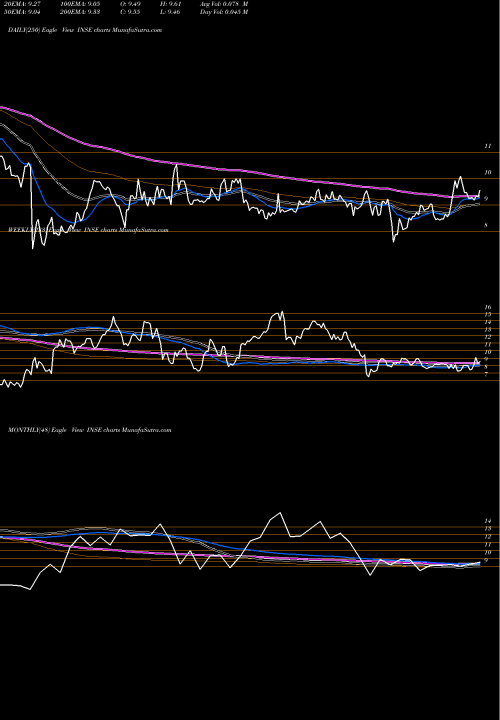This screenshot has height=720, width=500.
Task: Click the WEEKLY chart title
Action: click(88, 230)
